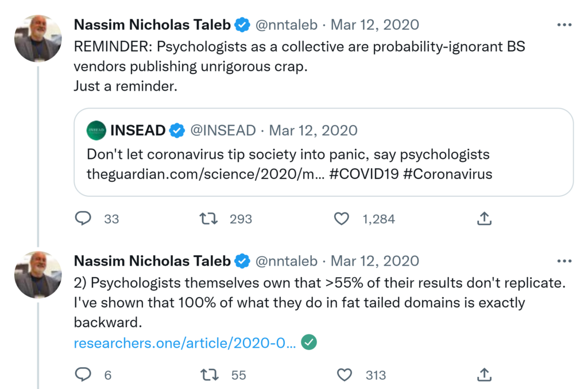
Task: Open Taleb's avatar on second tweet
Action: coord(38,274)
